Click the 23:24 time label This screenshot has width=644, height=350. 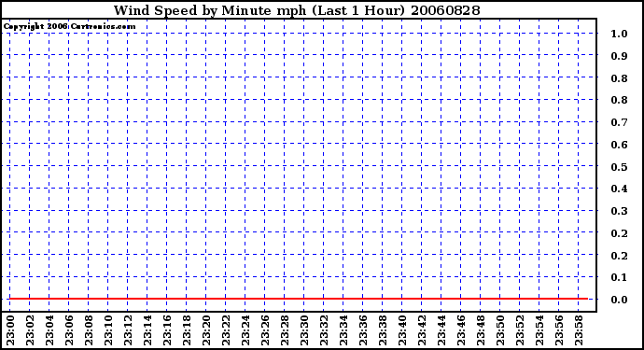245,330
